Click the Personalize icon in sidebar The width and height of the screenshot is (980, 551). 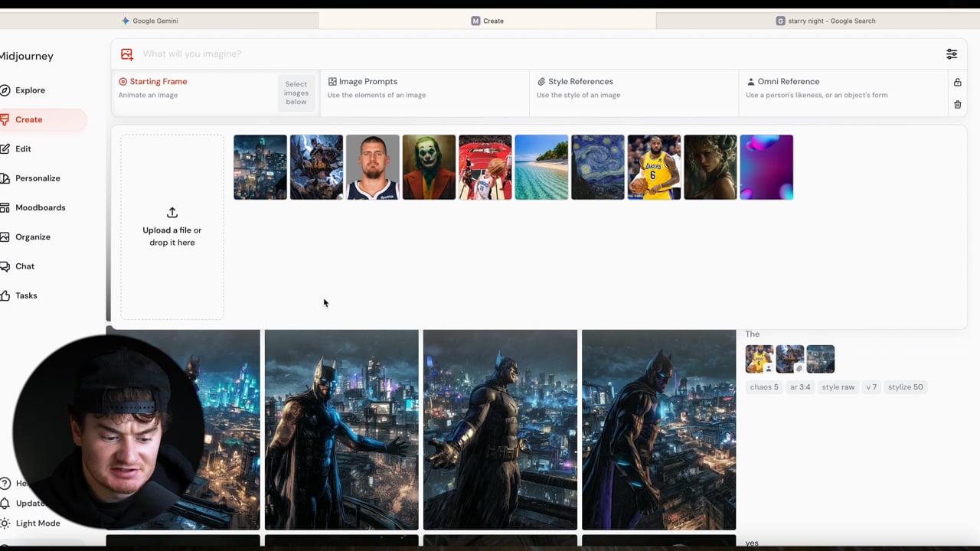pos(5,178)
